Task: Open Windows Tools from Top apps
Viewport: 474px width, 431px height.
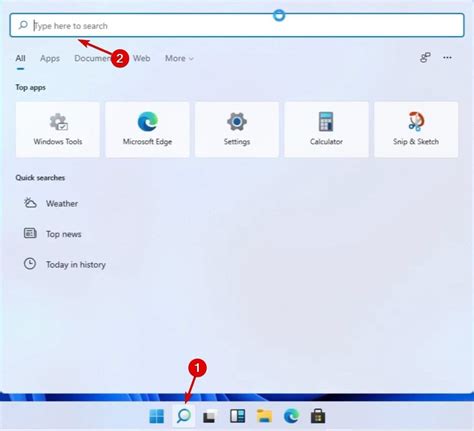Action: [58, 129]
